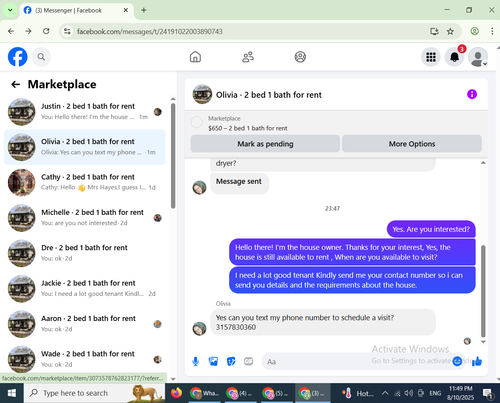The image size is (500, 403).
Task: Switch to the Wha... Chrome taskbar window
Action: coord(204,393)
